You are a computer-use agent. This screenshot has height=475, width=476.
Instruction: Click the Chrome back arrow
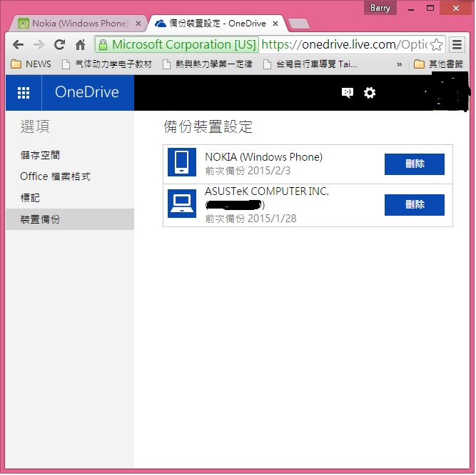click(x=19, y=45)
